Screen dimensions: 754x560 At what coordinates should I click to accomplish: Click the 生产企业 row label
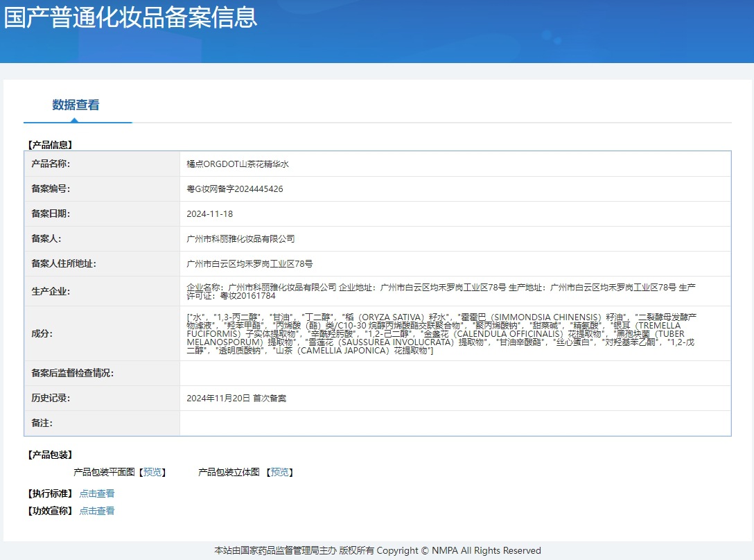pyautogui.click(x=51, y=292)
